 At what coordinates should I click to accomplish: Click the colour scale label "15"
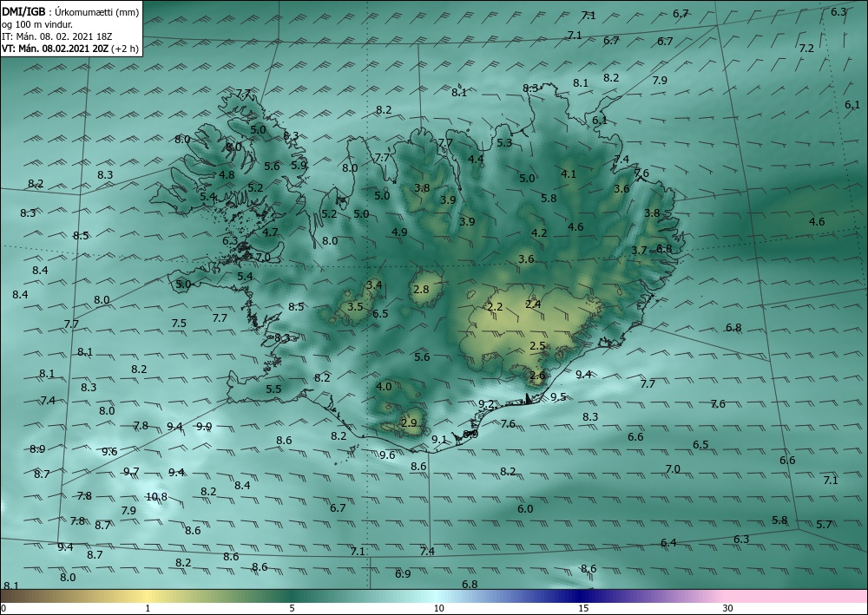(x=583, y=608)
